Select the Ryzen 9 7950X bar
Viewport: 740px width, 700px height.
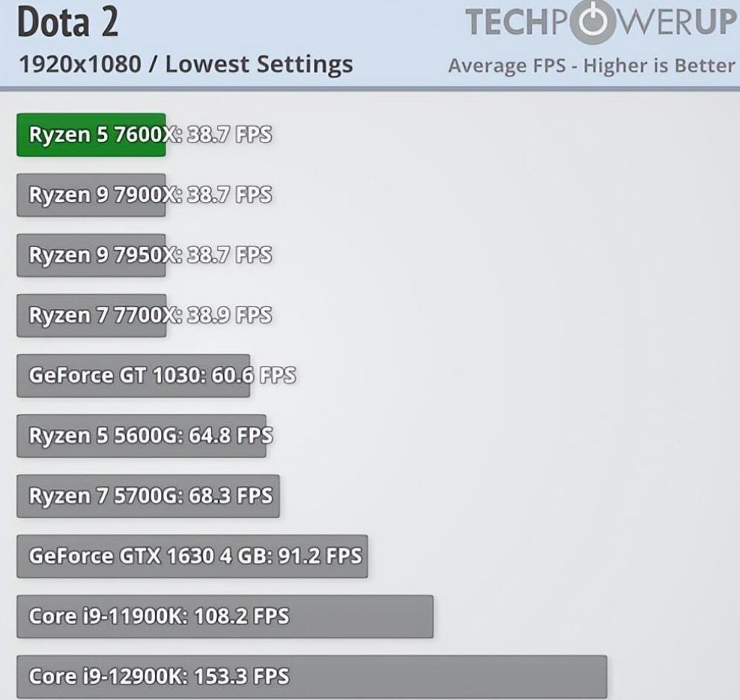coord(91,255)
